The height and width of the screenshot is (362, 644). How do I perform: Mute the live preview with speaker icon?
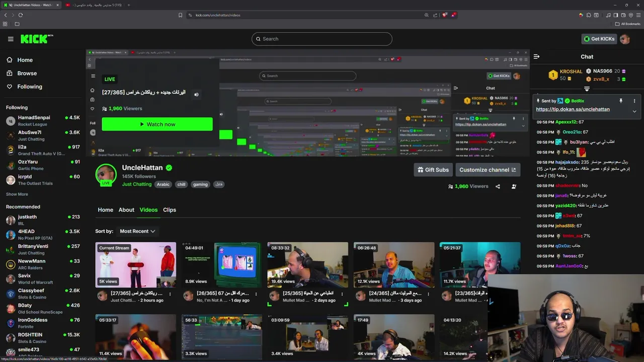click(x=196, y=94)
